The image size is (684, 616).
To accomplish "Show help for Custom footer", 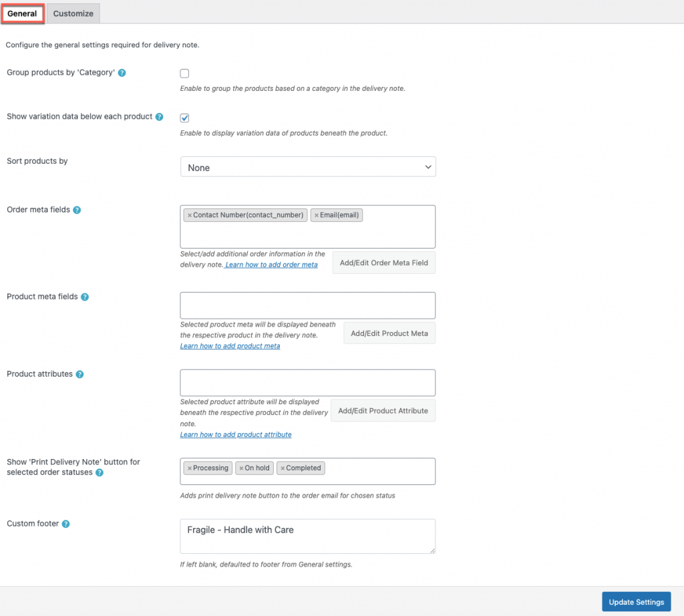I will (65, 524).
